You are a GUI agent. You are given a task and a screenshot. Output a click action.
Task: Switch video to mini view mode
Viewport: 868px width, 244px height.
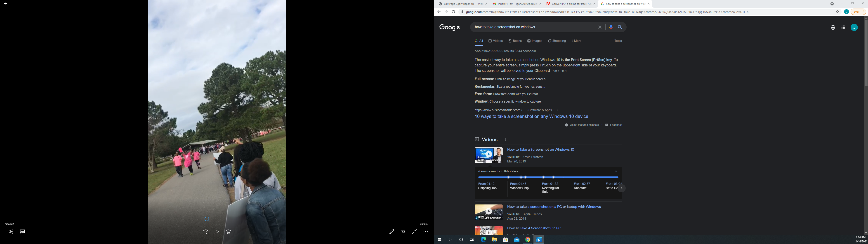[403, 232]
